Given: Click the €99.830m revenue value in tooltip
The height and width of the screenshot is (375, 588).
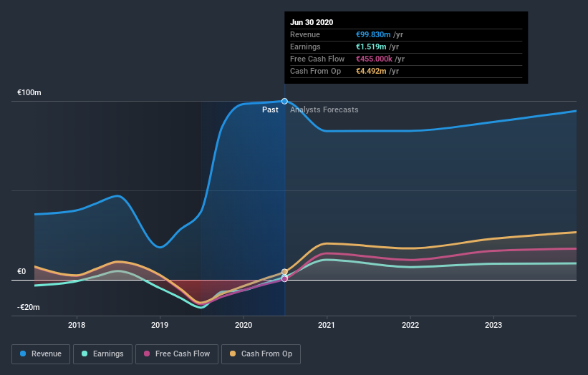Looking at the screenshot, I should 373,34.
